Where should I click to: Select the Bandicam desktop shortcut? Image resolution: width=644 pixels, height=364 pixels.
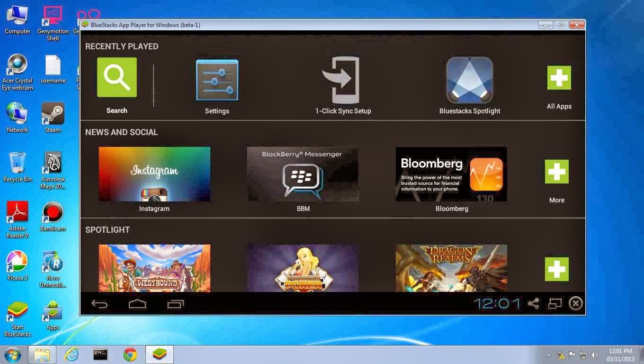(x=53, y=216)
